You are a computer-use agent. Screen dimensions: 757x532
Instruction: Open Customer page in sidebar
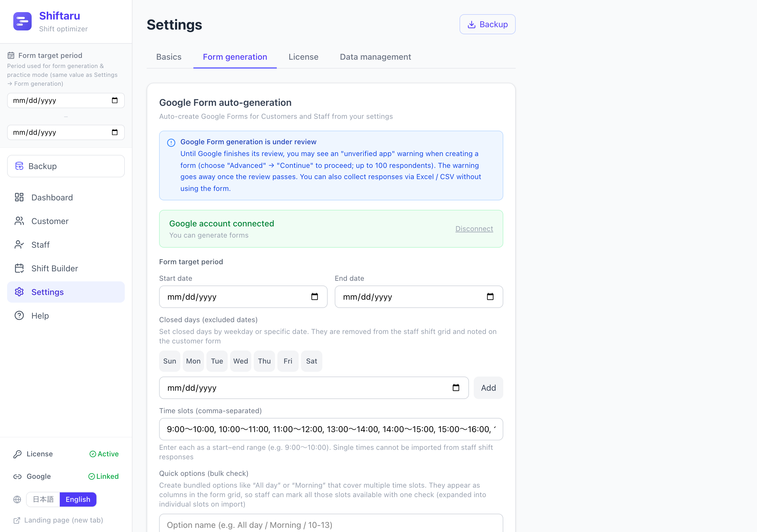(66, 221)
